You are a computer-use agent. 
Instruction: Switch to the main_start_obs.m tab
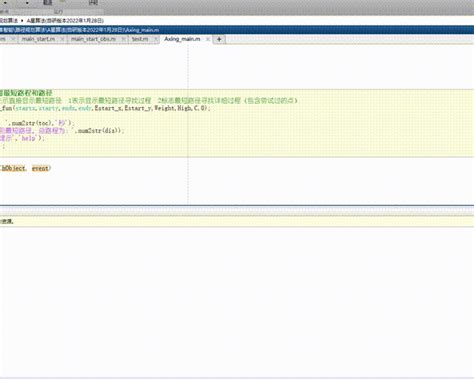pos(93,39)
